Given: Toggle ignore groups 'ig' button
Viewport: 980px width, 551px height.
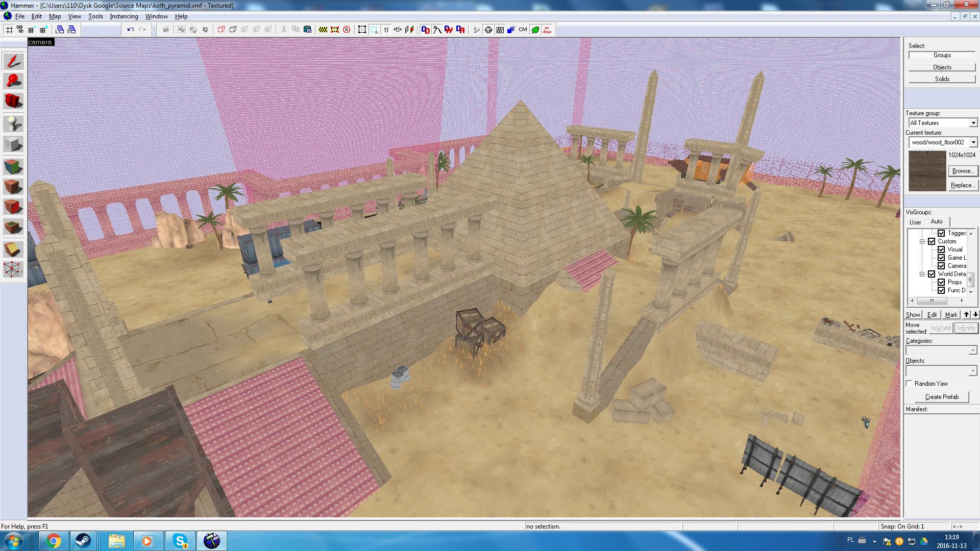Looking at the screenshot, I should tap(205, 30).
